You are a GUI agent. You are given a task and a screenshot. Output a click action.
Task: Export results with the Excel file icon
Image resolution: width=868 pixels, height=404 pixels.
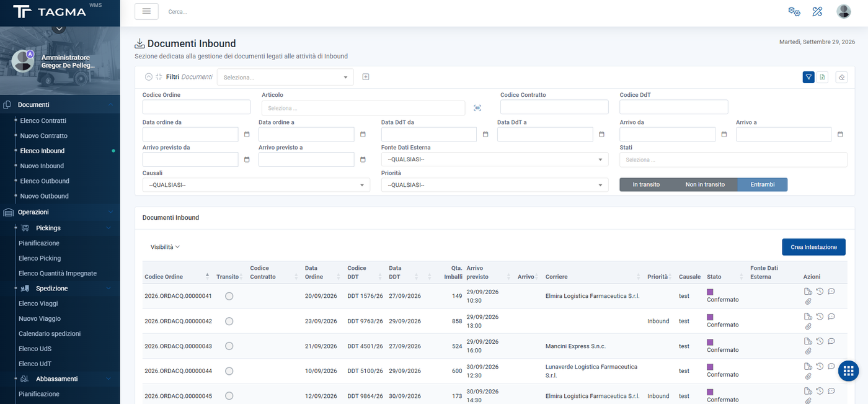[822, 77]
